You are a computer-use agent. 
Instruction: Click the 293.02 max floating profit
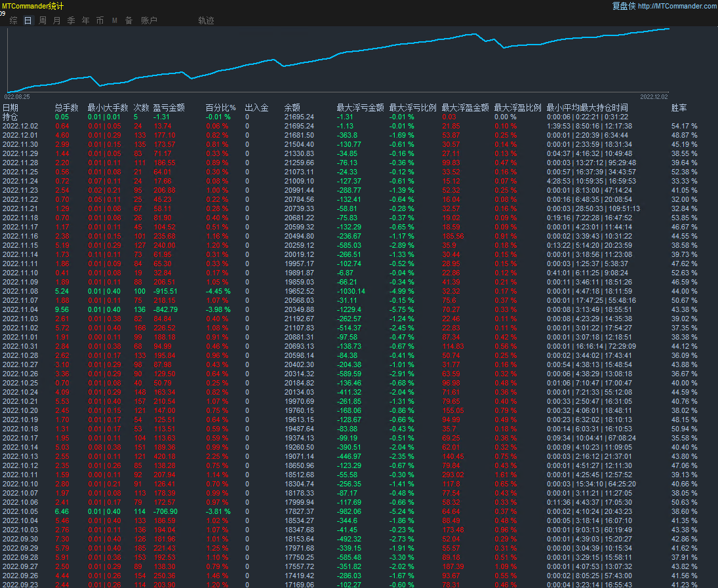point(453,475)
